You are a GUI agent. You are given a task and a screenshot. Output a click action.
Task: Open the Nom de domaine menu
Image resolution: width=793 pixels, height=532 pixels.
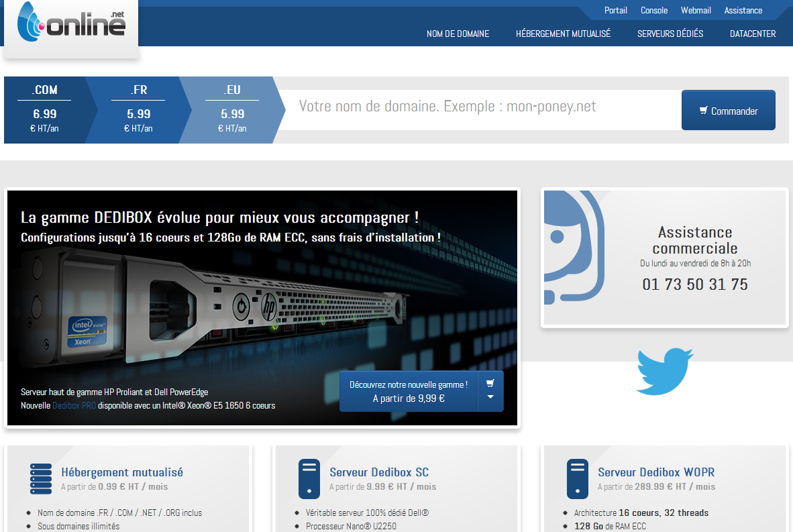[x=458, y=34]
